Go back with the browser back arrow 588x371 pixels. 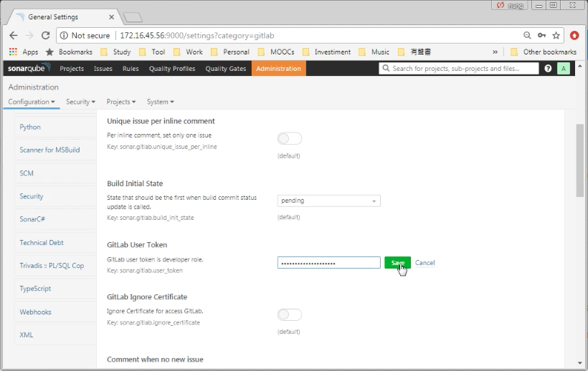point(14,36)
